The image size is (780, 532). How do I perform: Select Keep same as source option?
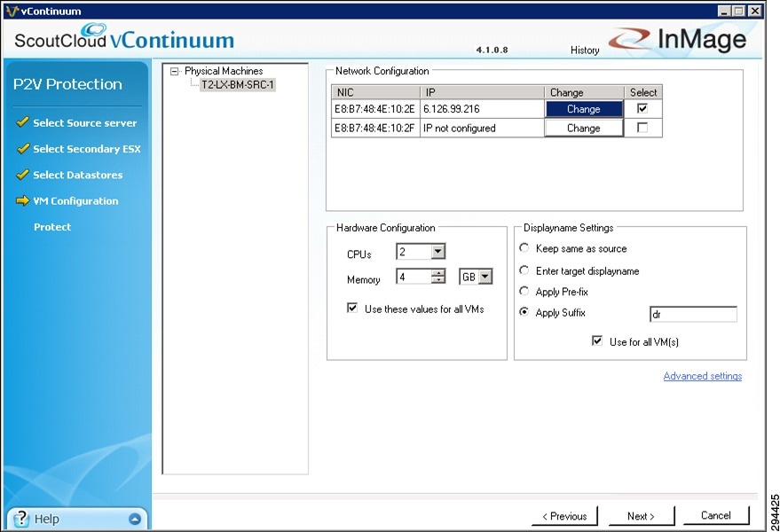click(524, 247)
